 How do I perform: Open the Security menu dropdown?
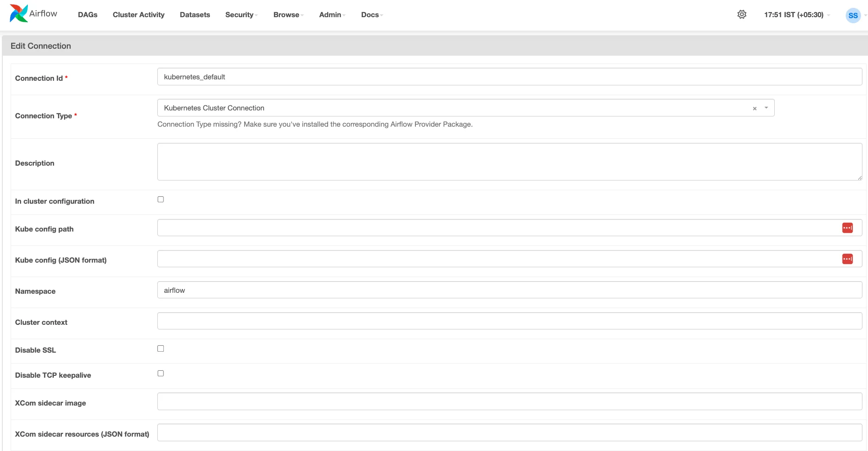pos(241,15)
